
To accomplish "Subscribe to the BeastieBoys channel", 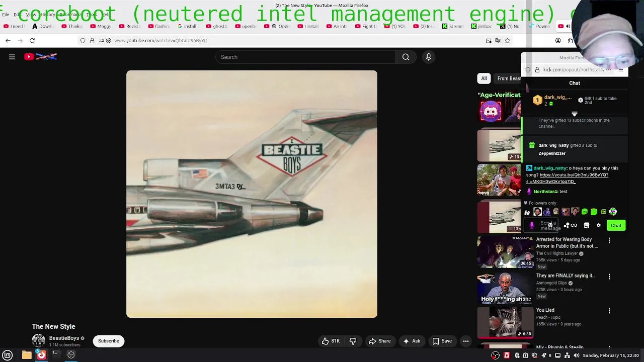I will [109, 341].
